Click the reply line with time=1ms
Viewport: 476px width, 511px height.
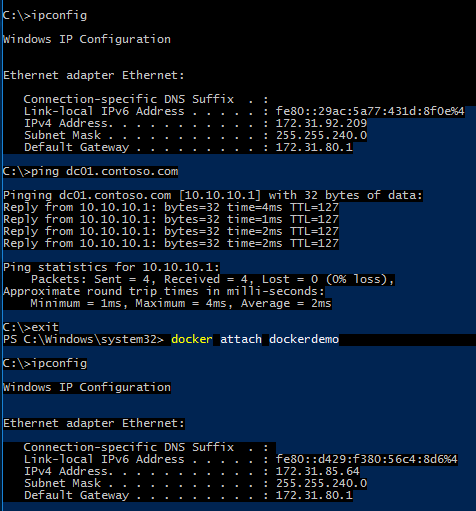pos(171,219)
